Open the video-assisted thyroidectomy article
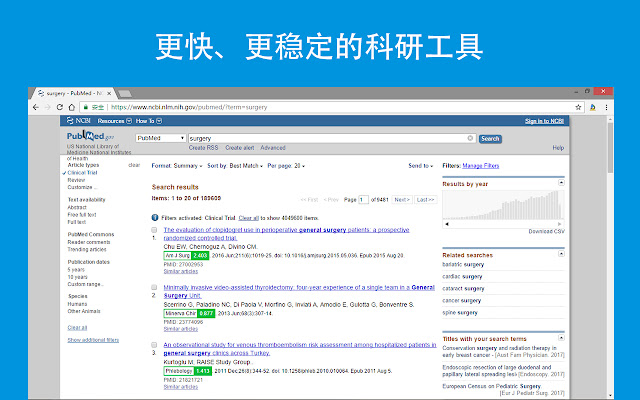 point(299,291)
